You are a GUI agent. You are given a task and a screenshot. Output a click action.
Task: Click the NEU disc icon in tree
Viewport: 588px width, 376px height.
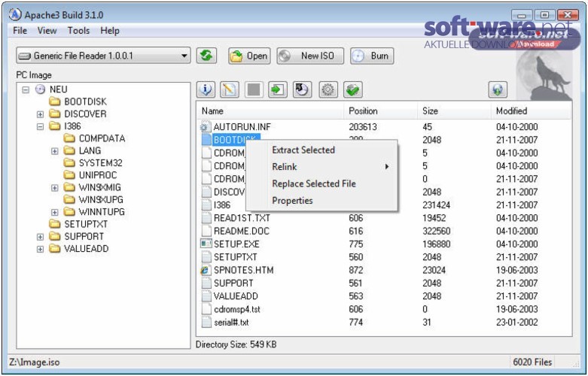pos(40,89)
